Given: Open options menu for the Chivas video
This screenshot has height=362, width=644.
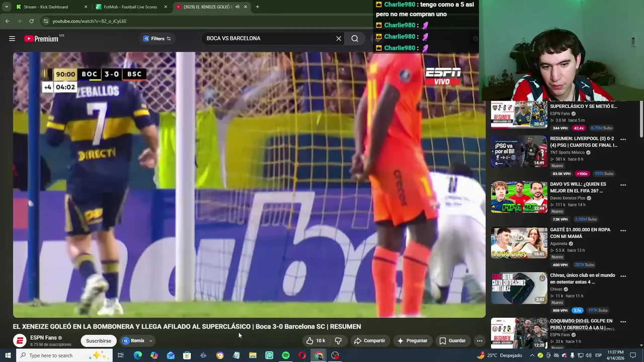Looking at the screenshot, I should pyautogui.click(x=623, y=276).
